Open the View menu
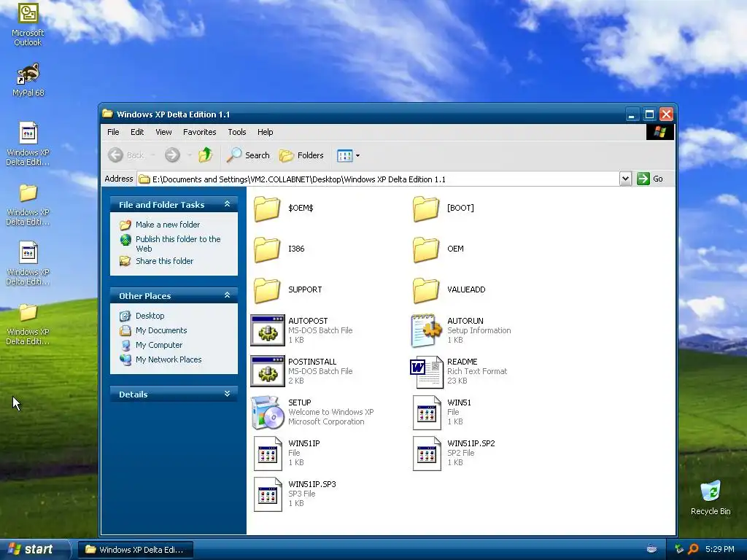747x560 pixels. click(x=163, y=132)
